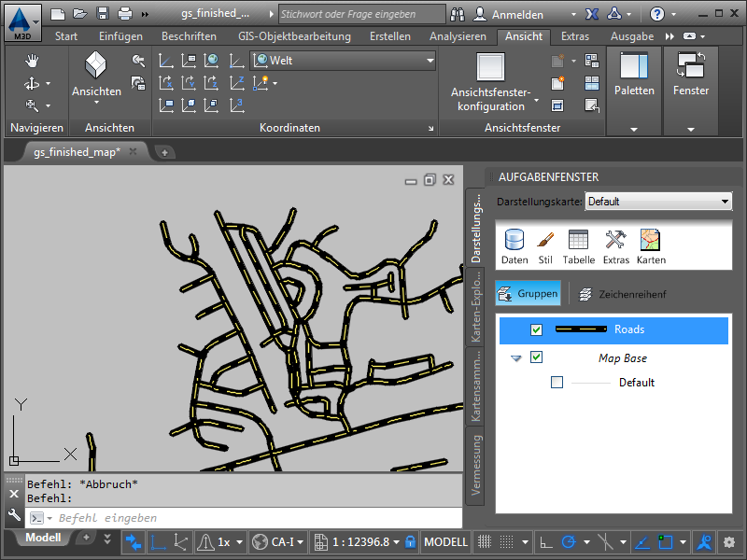The height and width of the screenshot is (560, 747).
Task: Uncheck the Roads layer checkbox
Action: tap(536, 329)
